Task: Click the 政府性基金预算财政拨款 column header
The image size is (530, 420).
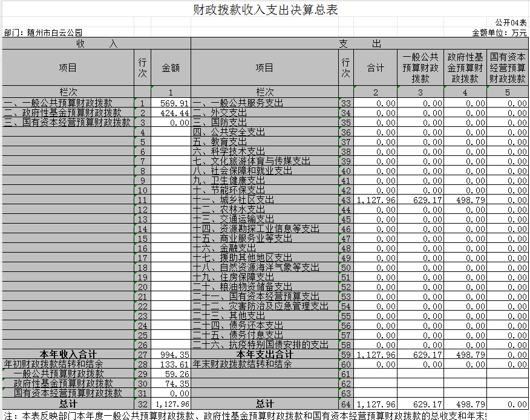Action: coord(465,68)
